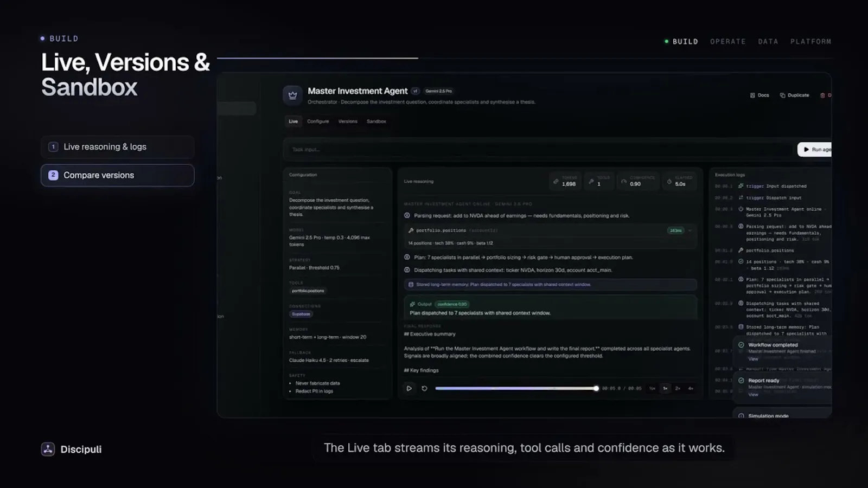This screenshot has width=868, height=488.
Task: Click the Supabase connection tag
Action: click(301, 314)
